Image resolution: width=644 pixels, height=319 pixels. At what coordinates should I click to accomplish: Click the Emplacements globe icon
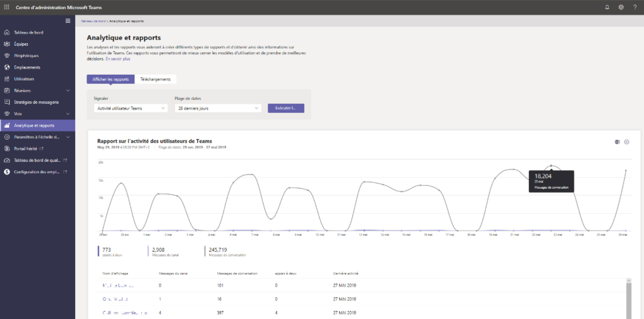coord(7,67)
